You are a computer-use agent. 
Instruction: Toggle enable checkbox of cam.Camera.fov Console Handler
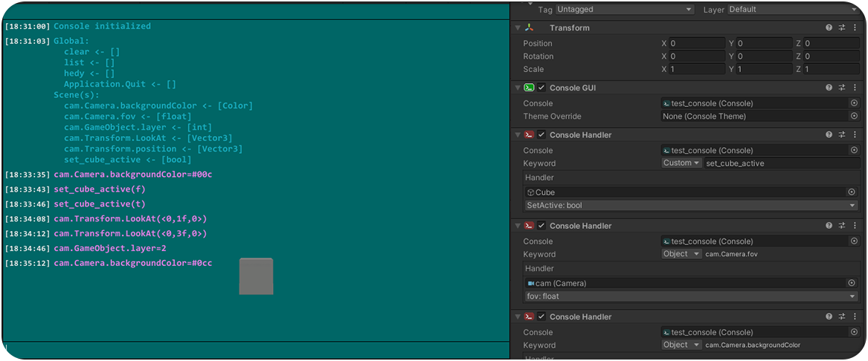[x=541, y=226]
